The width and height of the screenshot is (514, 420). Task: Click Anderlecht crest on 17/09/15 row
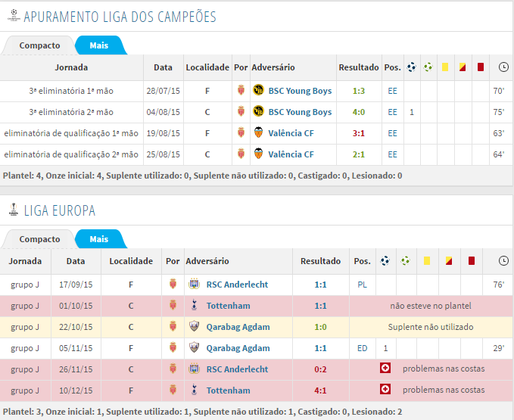pyautogui.click(x=194, y=284)
